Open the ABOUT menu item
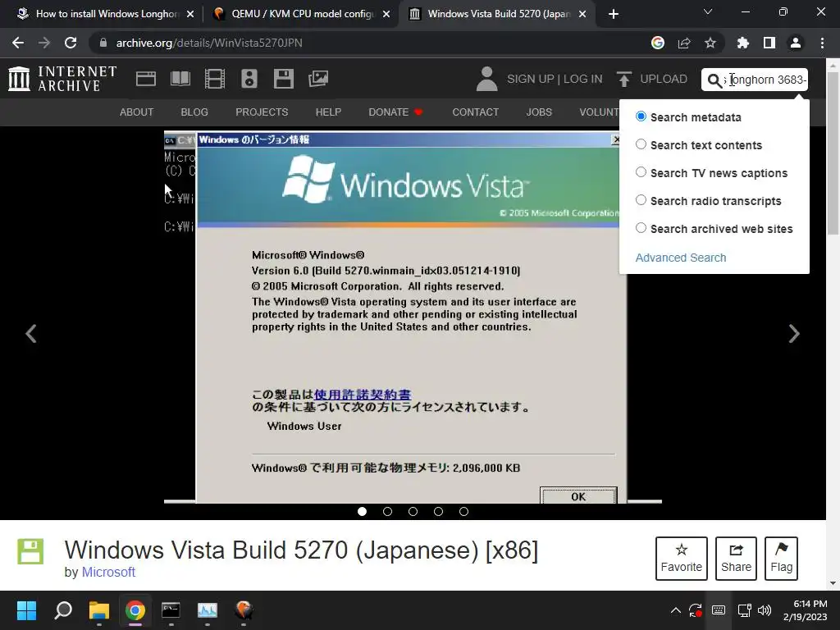The height and width of the screenshot is (630, 840). (x=137, y=112)
